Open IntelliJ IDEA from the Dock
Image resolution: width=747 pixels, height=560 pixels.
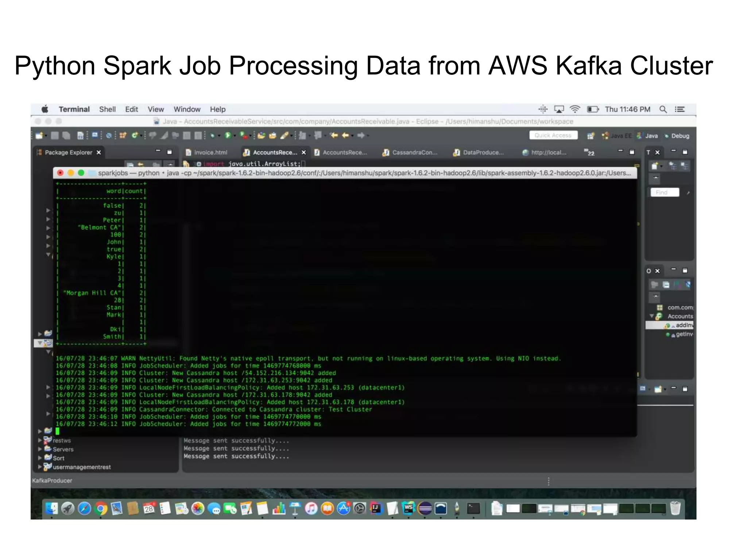tap(376, 508)
